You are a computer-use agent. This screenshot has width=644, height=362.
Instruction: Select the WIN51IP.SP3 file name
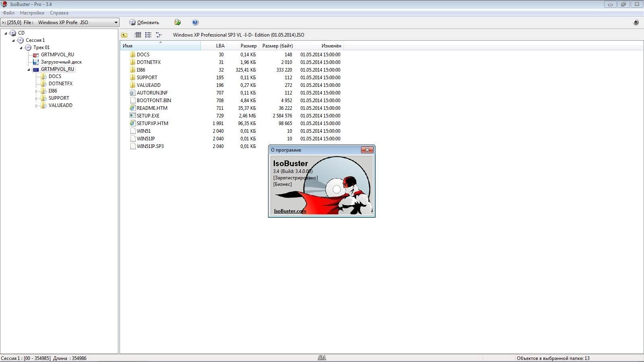click(x=150, y=146)
